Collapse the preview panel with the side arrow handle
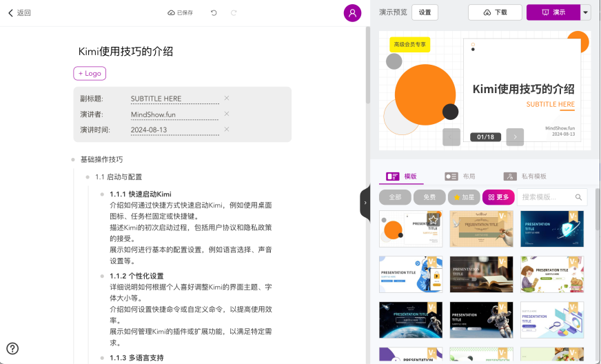Image resolution: width=601 pixels, height=364 pixels. (365, 203)
